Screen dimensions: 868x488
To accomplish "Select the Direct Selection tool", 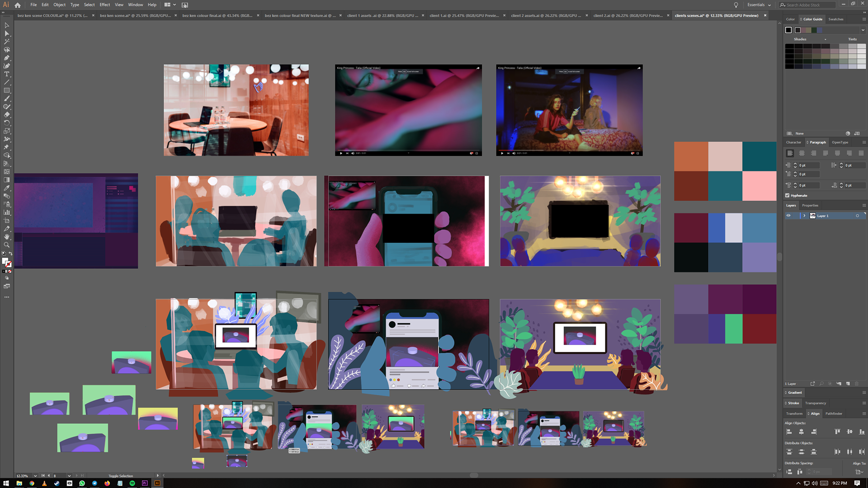I will point(7,33).
